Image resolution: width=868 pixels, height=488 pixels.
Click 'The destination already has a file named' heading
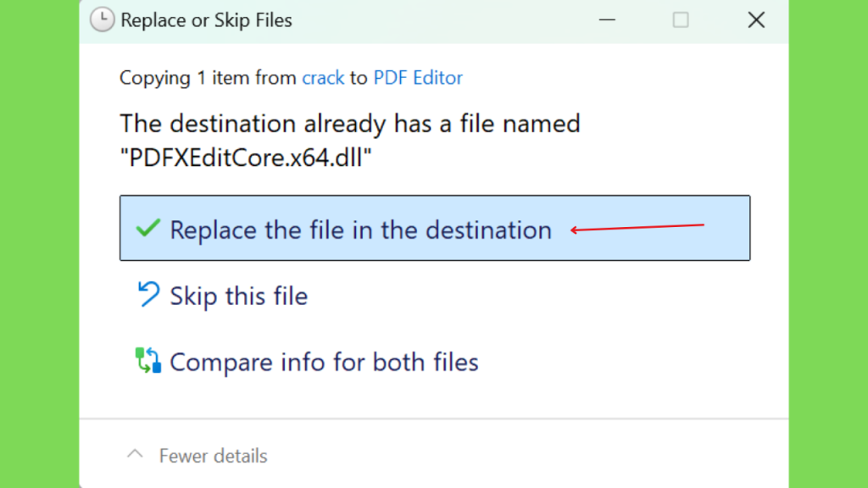click(350, 124)
